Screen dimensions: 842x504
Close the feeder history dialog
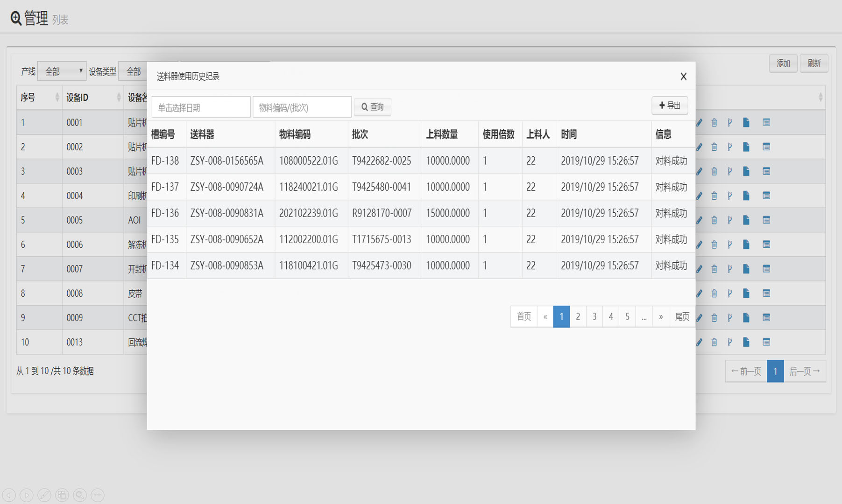coord(683,77)
